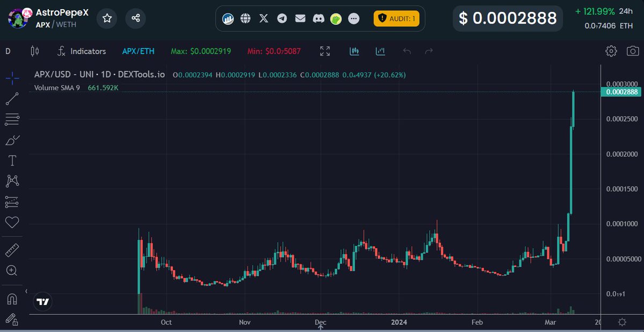Viewport: 644px width, 332px height.
Task: Undo the last chart action
Action: point(407,52)
